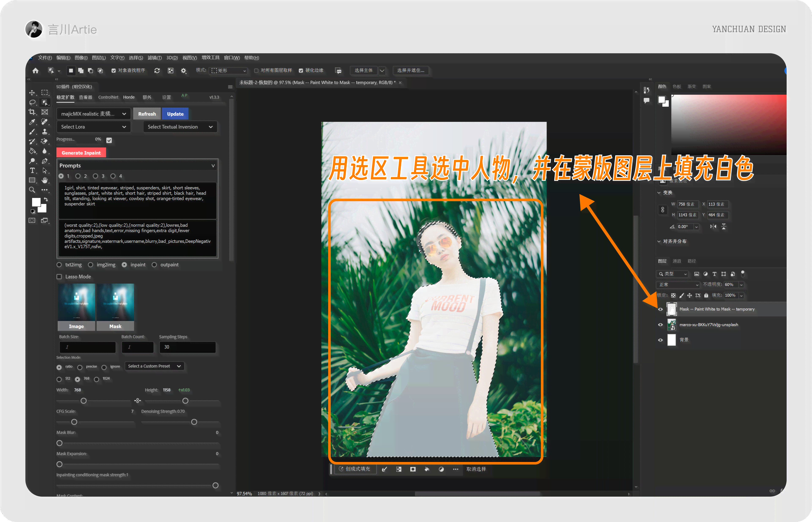Click the Lasso tool icon

tap(33, 104)
